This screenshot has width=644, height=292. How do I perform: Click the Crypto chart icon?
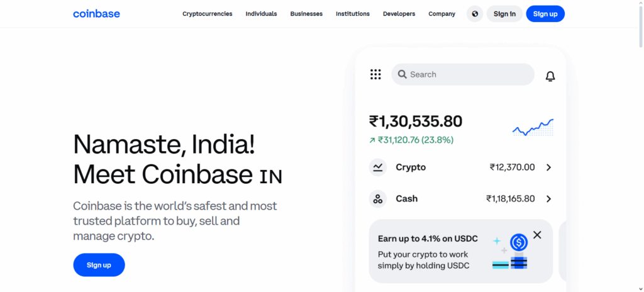pyautogui.click(x=377, y=167)
